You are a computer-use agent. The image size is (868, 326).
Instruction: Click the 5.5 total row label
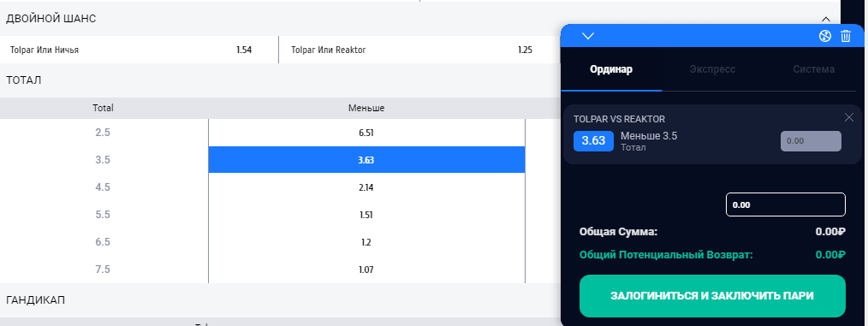tap(103, 215)
